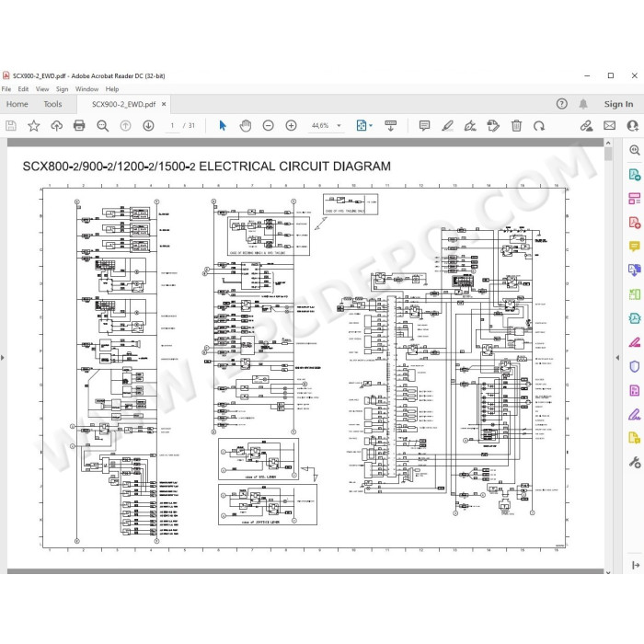Open Create PDF tool in sidebar
The width and height of the screenshot is (644, 644).
tap(635, 223)
